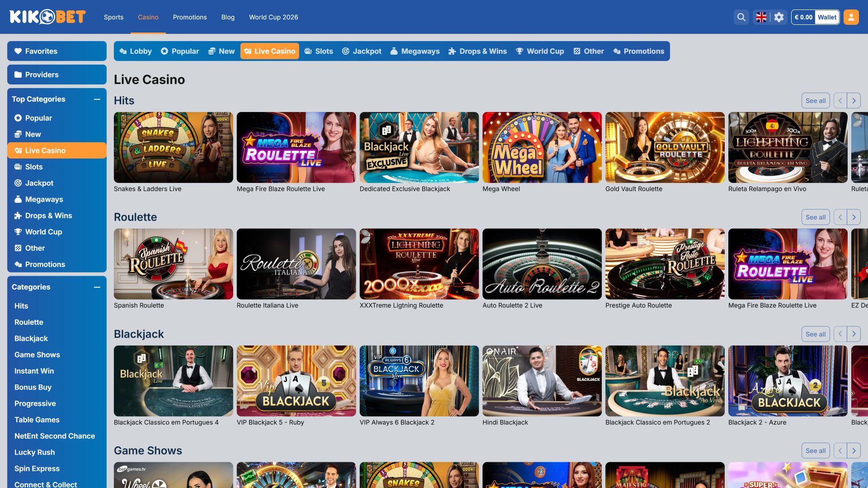Viewport: 868px width, 488px height.
Task: Open Hindi Blackjack game thumbnail
Action: coord(542,381)
